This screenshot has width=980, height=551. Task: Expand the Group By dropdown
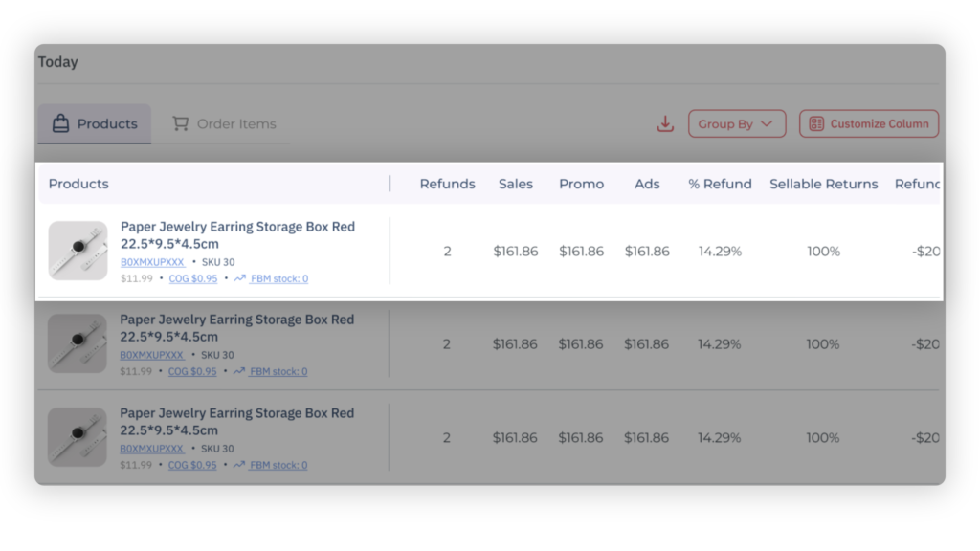point(736,124)
